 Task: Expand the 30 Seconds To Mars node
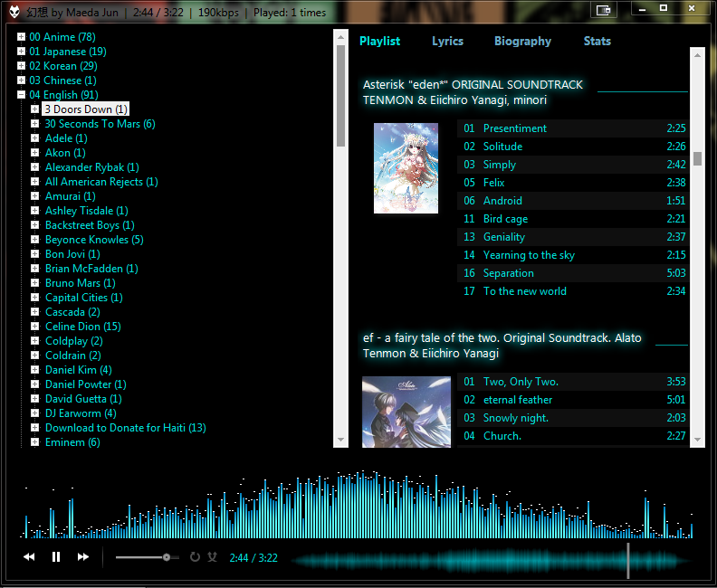34,123
